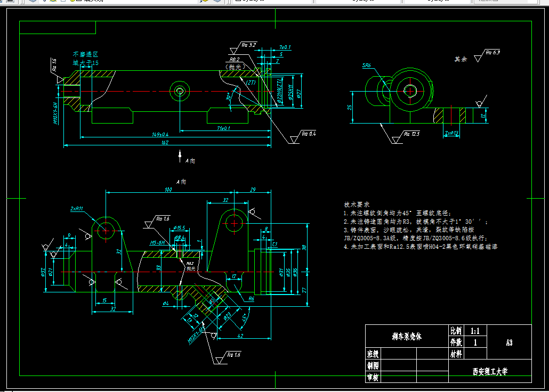
Task: Select the 71±0.1 dimension text
Action: point(223,128)
